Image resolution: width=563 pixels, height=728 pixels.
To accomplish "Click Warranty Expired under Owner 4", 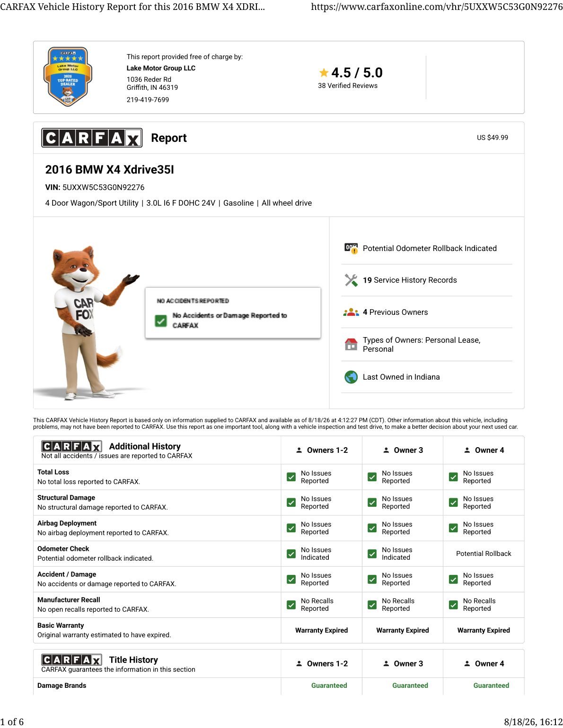I will click(484, 630).
